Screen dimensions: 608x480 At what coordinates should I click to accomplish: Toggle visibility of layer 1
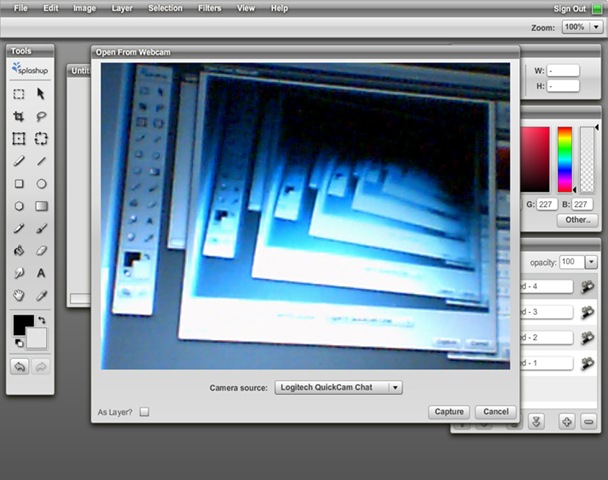[588, 363]
